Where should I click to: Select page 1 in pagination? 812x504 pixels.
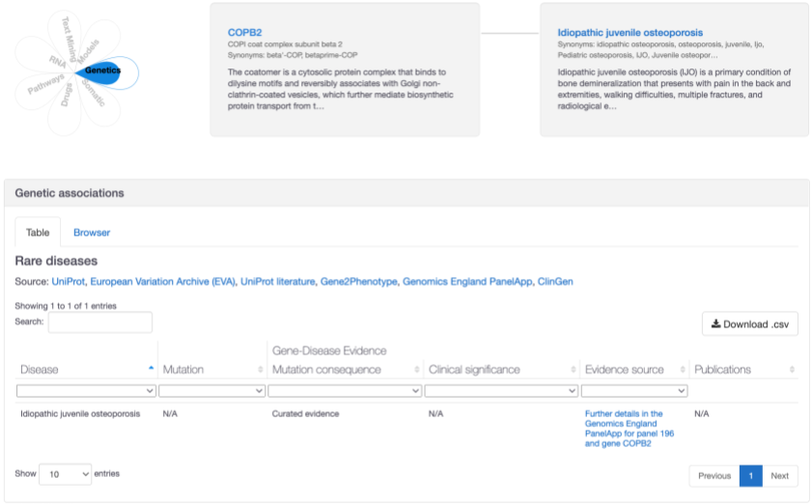click(751, 476)
